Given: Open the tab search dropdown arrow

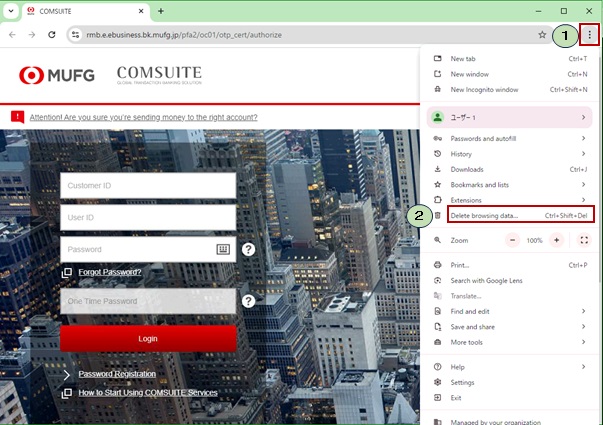Looking at the screenshot, I should point(11,11).
